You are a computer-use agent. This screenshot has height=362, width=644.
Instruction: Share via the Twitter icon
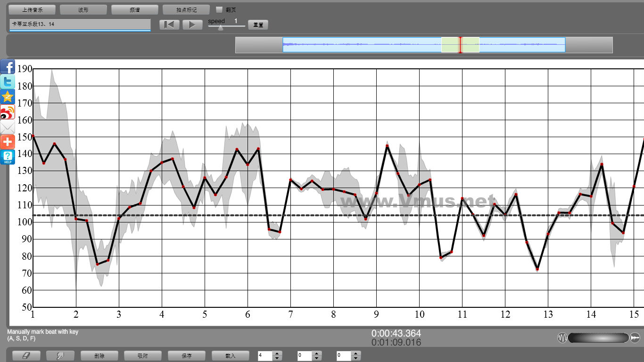coord(8,82)
